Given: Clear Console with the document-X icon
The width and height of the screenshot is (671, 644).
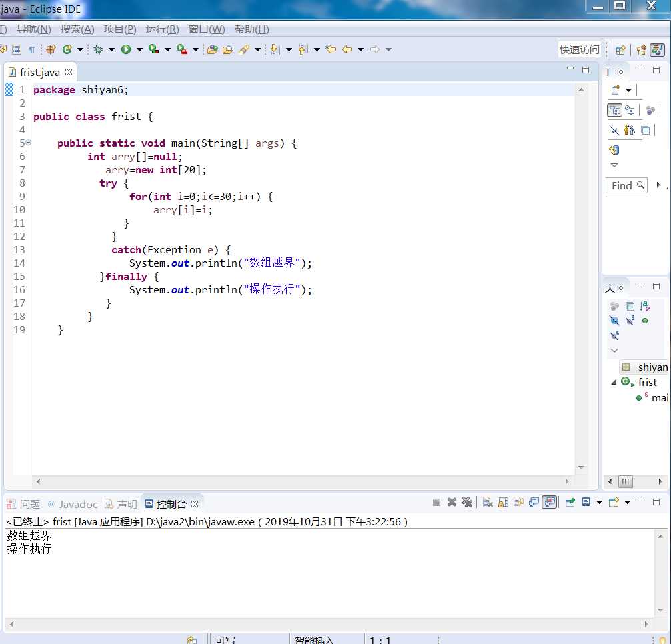Looking at the screenshot, I should [488, 502].
